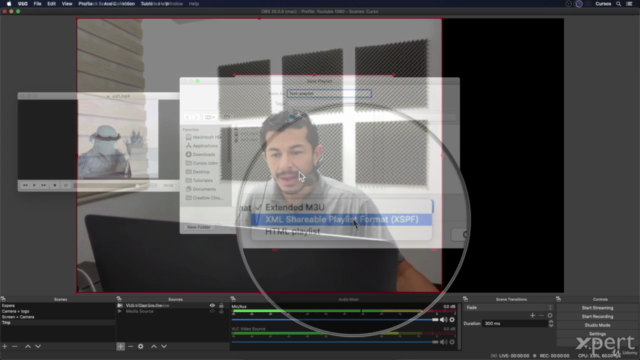Add a scene transition with plus icon

532,315
